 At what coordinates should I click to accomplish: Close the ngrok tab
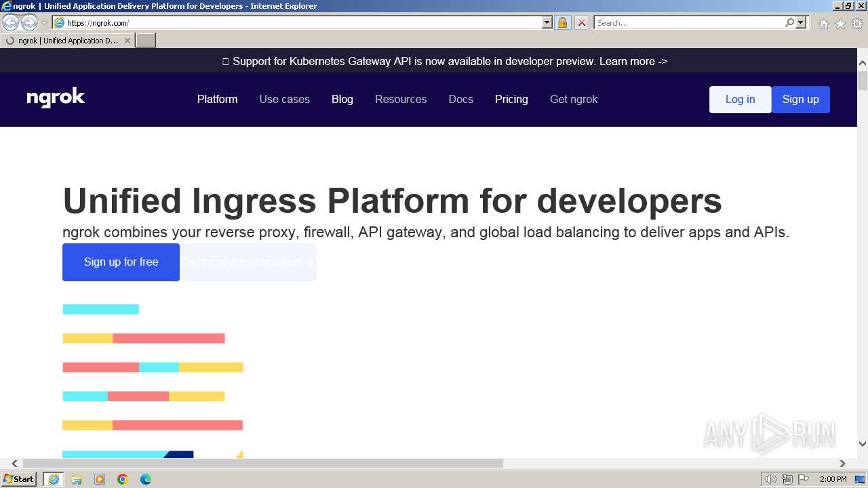[127, 41]
